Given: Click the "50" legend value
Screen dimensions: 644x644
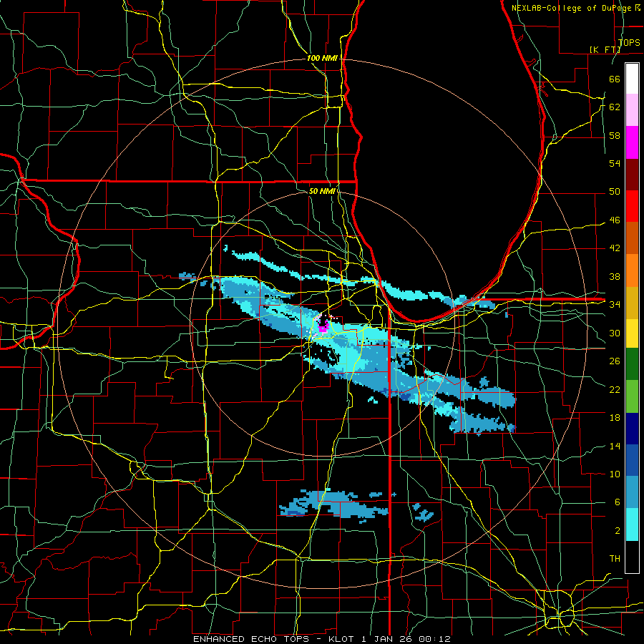Looking at the screenshot, I should (x=615, y=192).
